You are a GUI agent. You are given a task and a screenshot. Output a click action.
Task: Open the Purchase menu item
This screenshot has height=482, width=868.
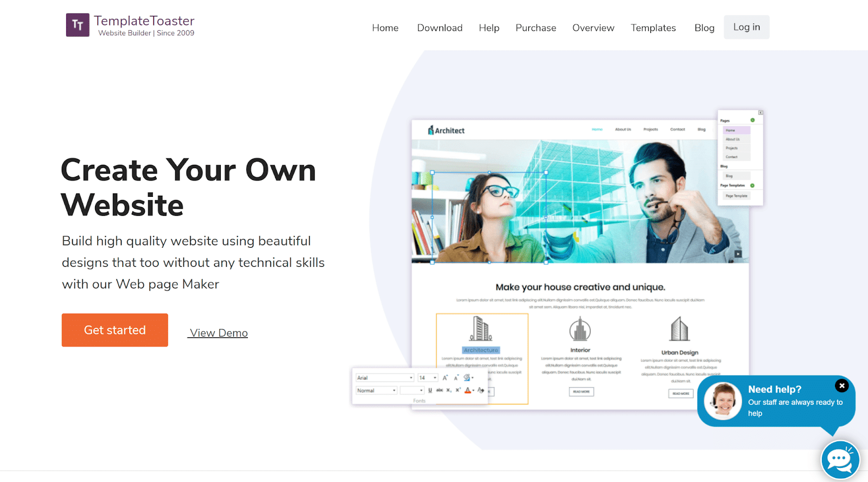[x=535, y=28]
